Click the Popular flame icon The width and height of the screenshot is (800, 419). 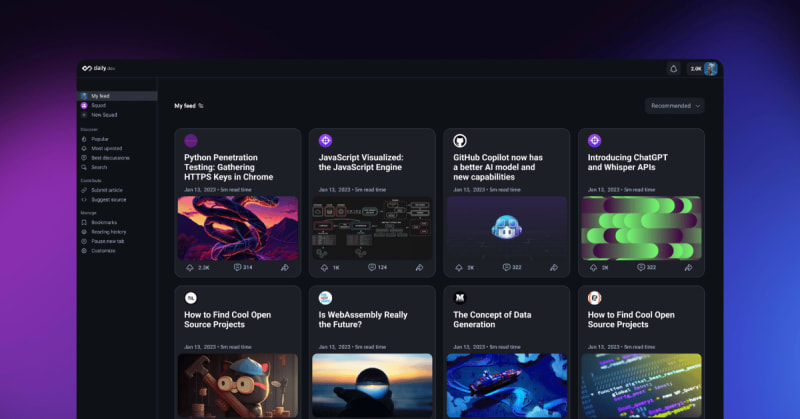coord(84,139)
